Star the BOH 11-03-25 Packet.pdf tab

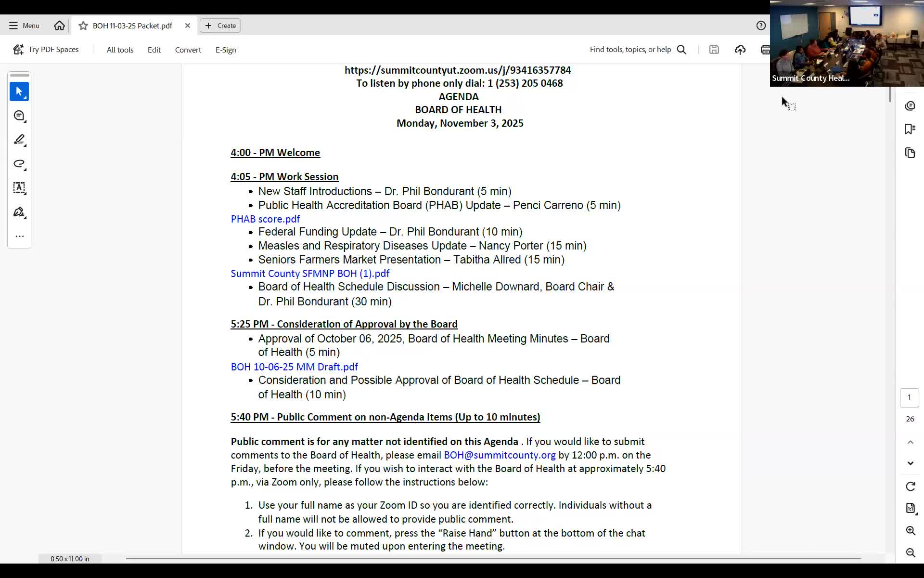tap(83, 26)
